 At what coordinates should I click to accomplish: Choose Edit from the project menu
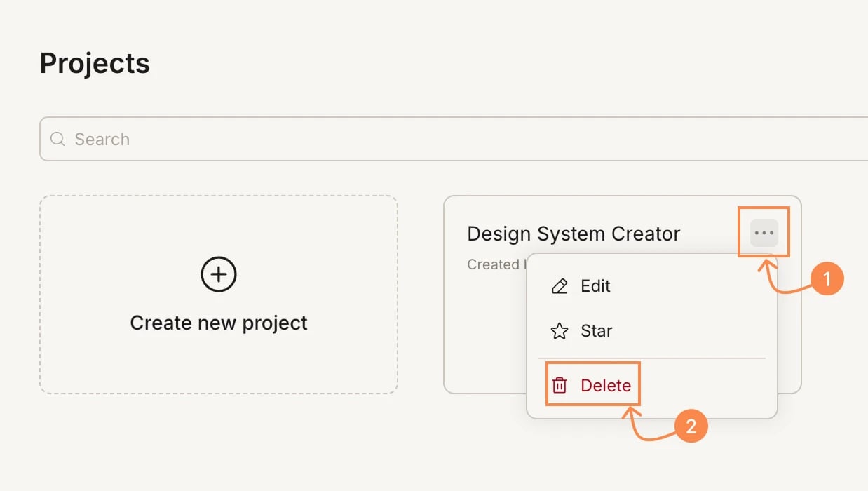[652, 286]
